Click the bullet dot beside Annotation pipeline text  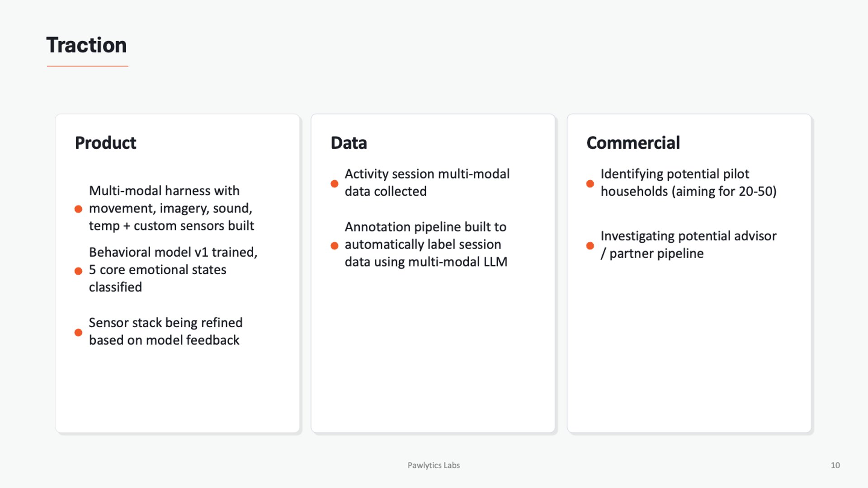pyautogui.click(x=335, y=246)
